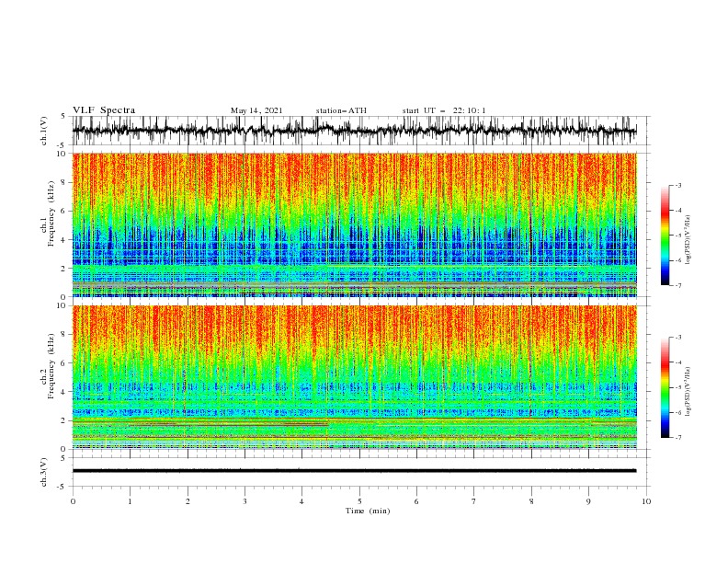Click the ch.2 spectrogram panel

pos(354,377)
